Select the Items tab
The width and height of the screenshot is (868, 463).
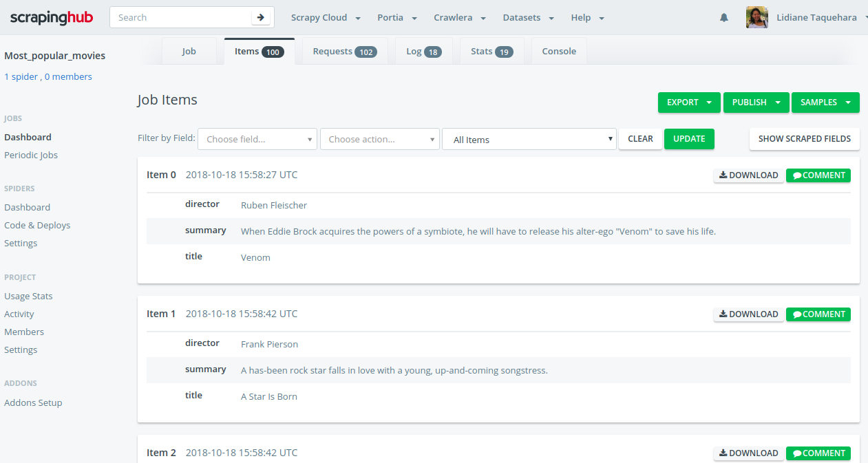pos(260,52)
